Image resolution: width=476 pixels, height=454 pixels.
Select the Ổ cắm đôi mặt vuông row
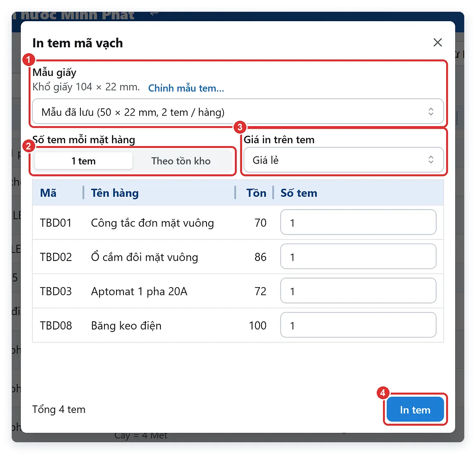pyautogui.click(x=238, y=257)
